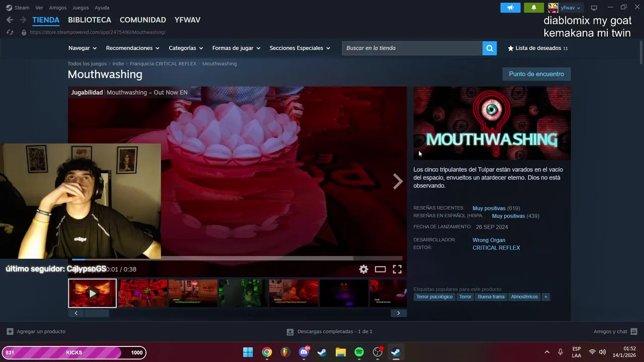The image size is (644, 362).
Task: Advance to the next media item
Action: point(397,182)
